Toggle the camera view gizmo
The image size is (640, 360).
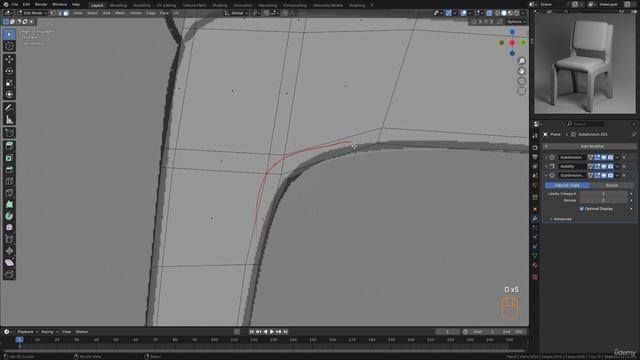click(x=522, y=81)
